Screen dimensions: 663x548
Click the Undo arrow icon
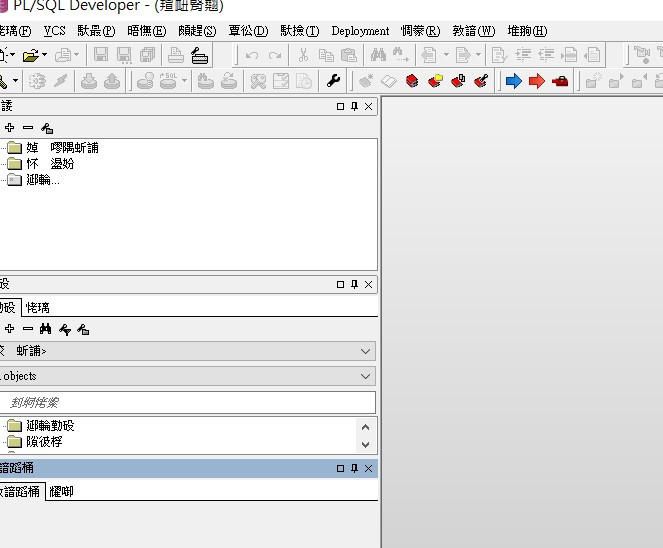click(252, 55)
